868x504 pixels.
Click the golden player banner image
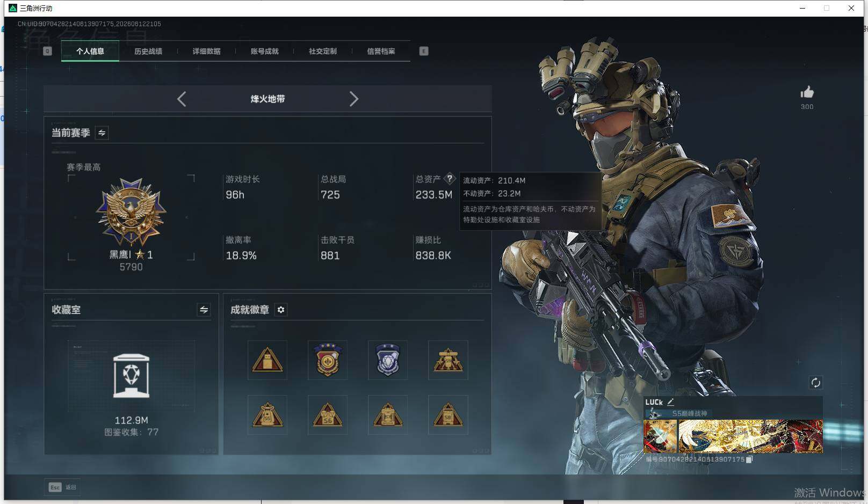coord(750,436)
